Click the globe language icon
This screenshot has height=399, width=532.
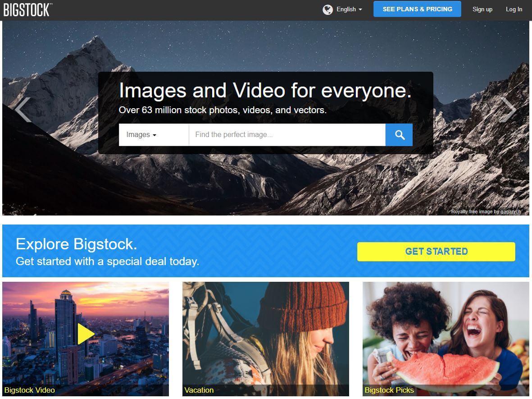pyautogui.click(x=327, y=9)
